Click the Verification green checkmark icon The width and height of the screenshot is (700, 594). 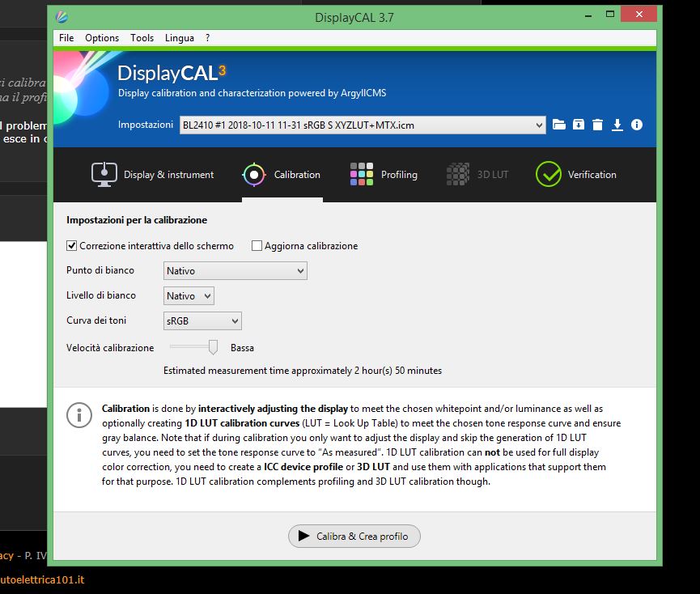(x=548, y=175)
